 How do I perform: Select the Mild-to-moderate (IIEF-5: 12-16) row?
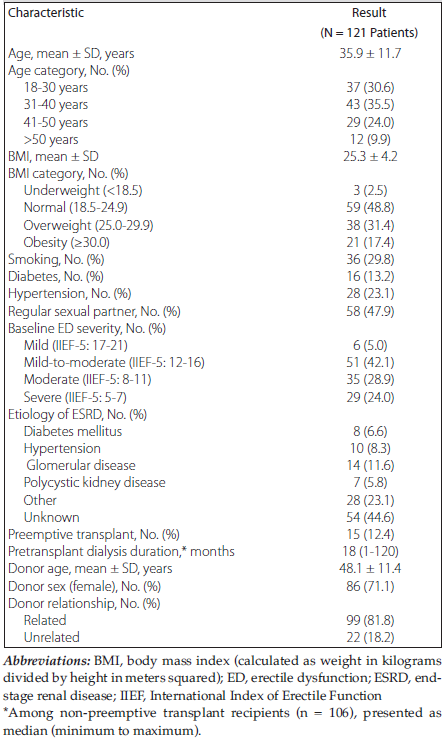pos(222,362)
